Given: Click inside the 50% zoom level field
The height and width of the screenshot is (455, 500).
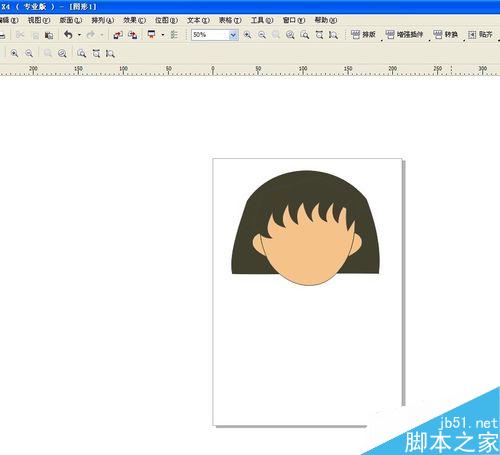Looking at the screenshot, I should [210, 35].
